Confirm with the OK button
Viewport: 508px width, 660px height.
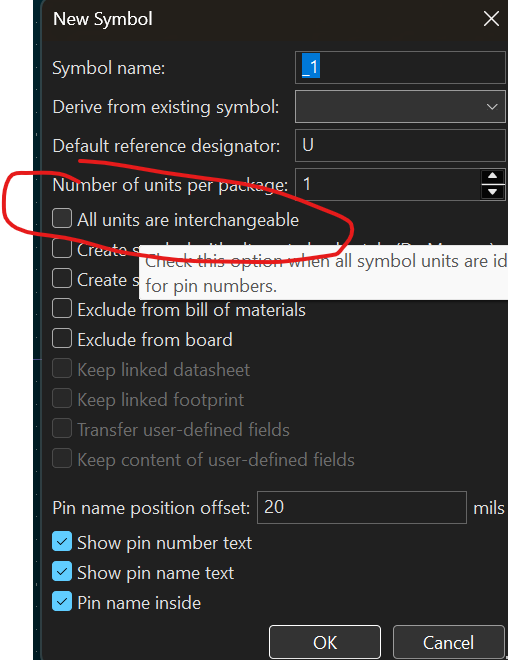pyautogui.click(x=325, y=642)
